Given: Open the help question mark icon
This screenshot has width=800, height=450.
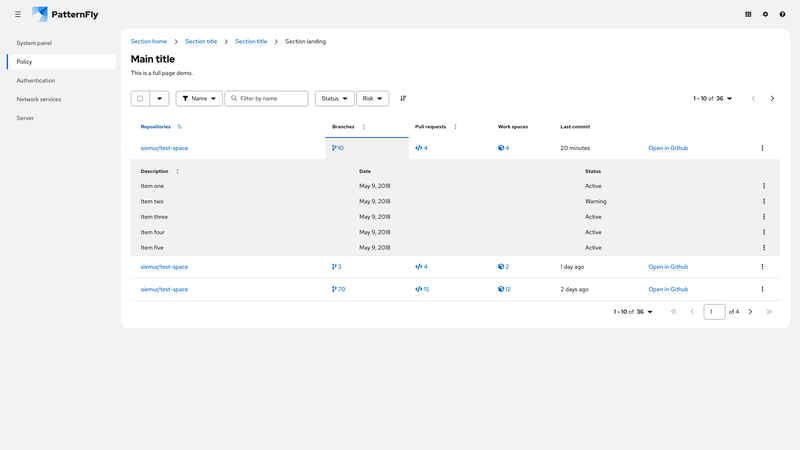Looking at the screenshot, I should pyautogui.click(x=782, y=14).
